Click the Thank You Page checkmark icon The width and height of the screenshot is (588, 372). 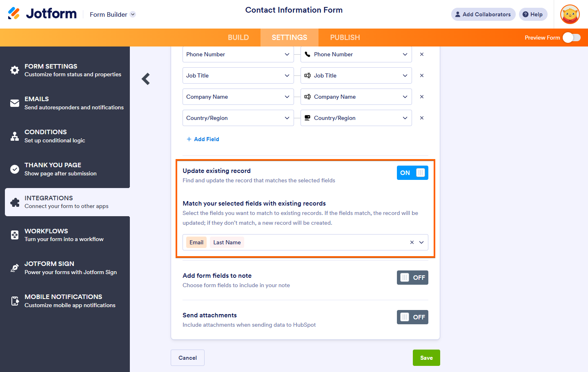15,169
